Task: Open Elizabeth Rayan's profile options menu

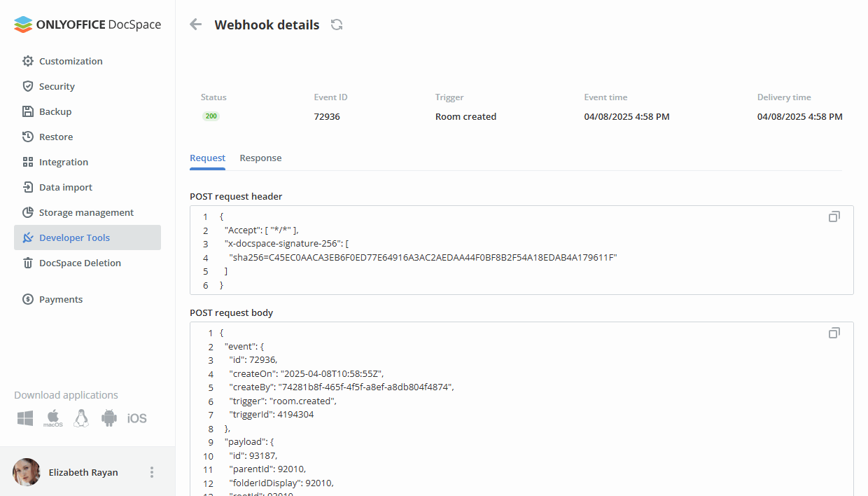Action: tap(152, 472)
